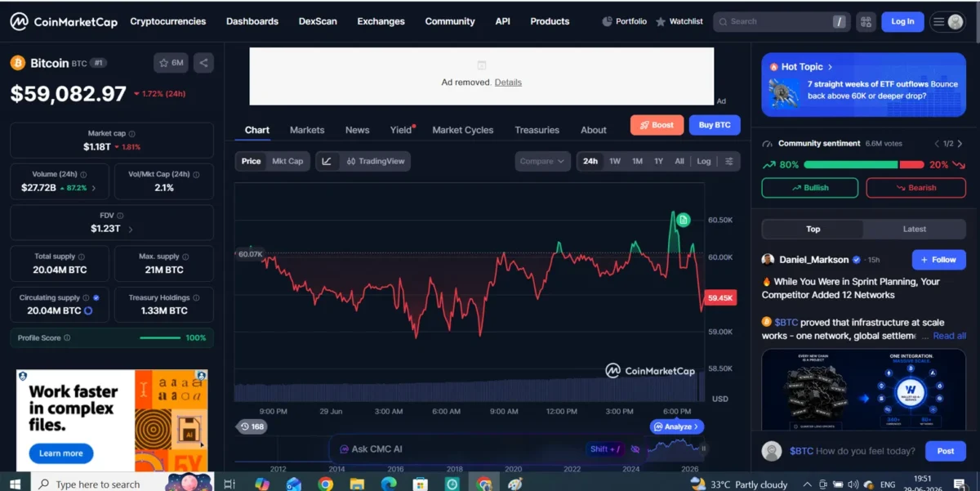Select the Price chart toggle
The image size is (980, 491).
252,161
